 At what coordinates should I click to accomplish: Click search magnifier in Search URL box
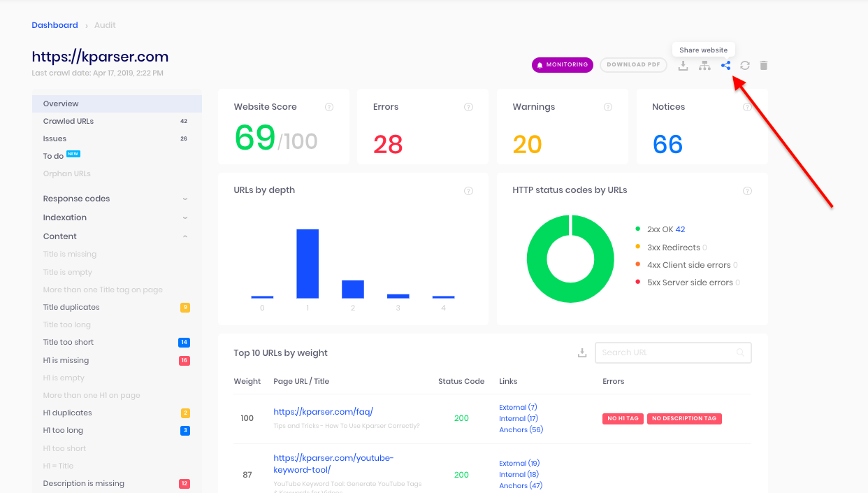[x=740, y=352]
